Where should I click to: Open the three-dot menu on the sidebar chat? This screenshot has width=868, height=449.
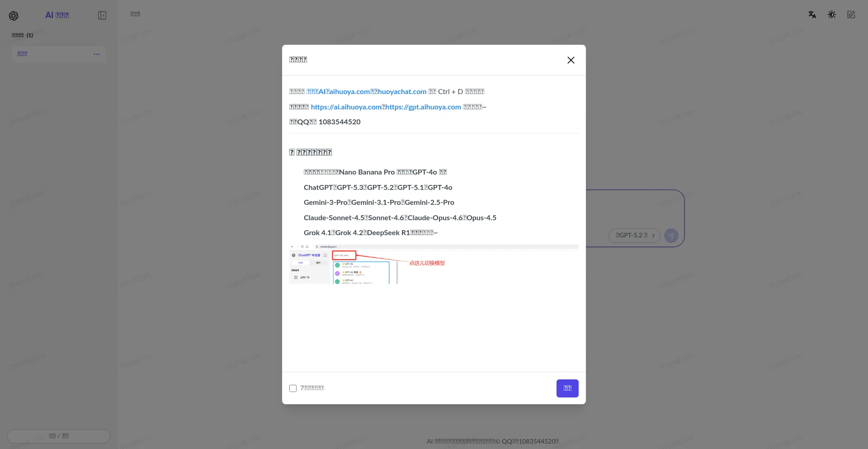pos(97,54)
